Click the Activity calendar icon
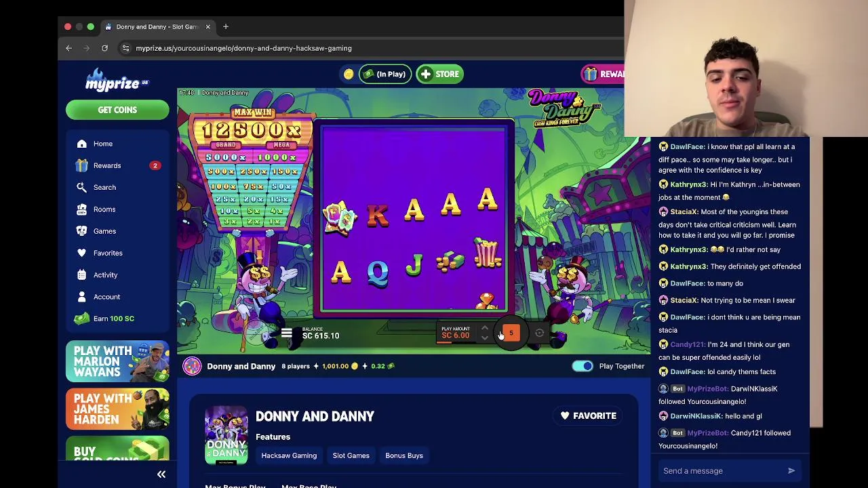The height and width of the screenshot is (488, 868). tap(81, 274)
